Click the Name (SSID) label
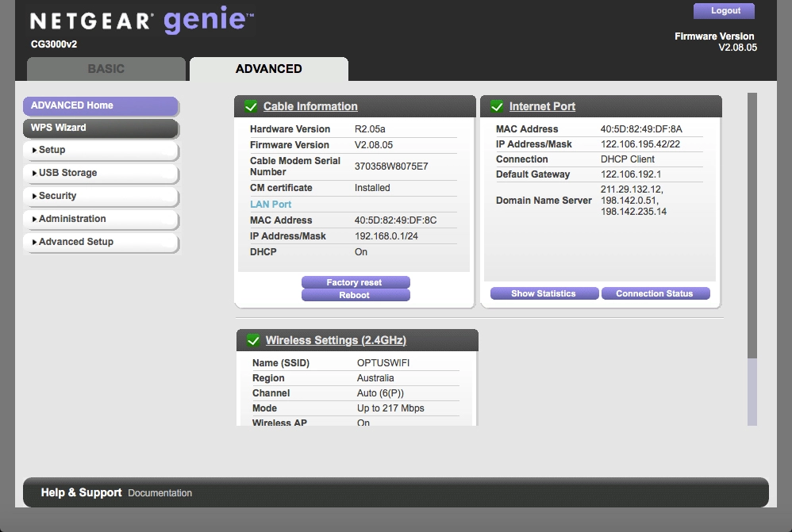Image resolution: width=792 pixels, height=532 pixels. tap(281, 363)
